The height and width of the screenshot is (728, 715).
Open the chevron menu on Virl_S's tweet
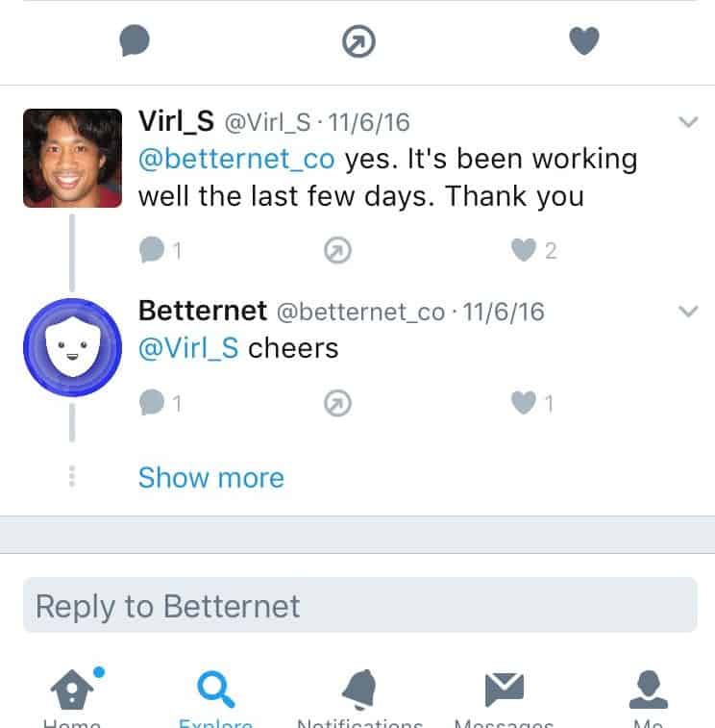(688, 121)
